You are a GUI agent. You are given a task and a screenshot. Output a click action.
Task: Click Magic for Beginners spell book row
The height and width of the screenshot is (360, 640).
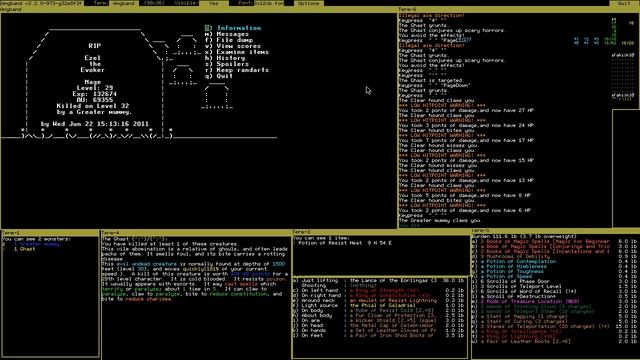pyautogui.click(x=554, y=241)
